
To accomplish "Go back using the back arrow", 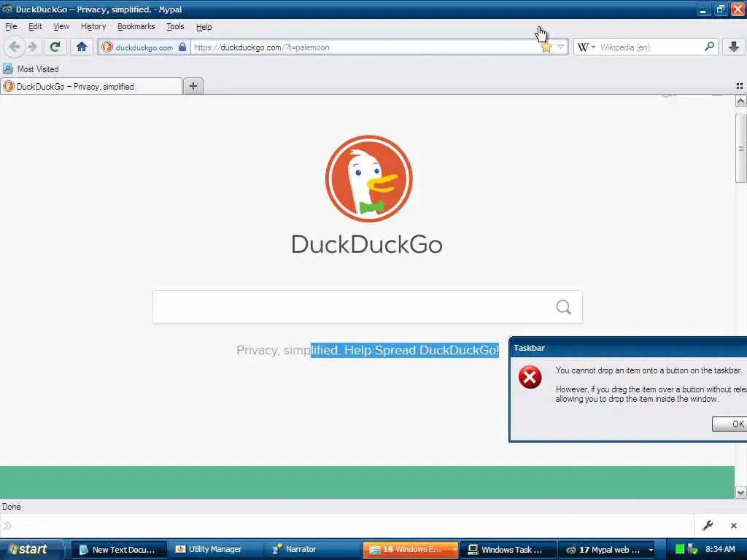I will click(15, 47).
